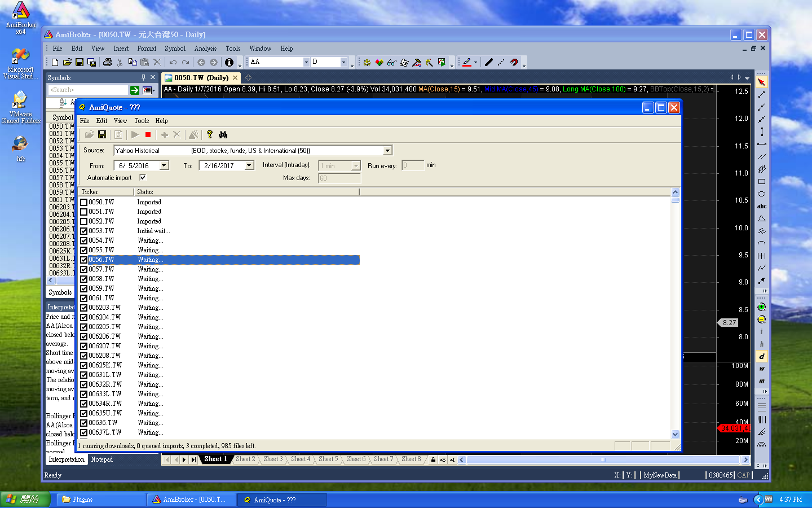Click the black Information icon in AmiBroker toolbar
Viewport: 812px width, 508px height.
pos(229,62)
